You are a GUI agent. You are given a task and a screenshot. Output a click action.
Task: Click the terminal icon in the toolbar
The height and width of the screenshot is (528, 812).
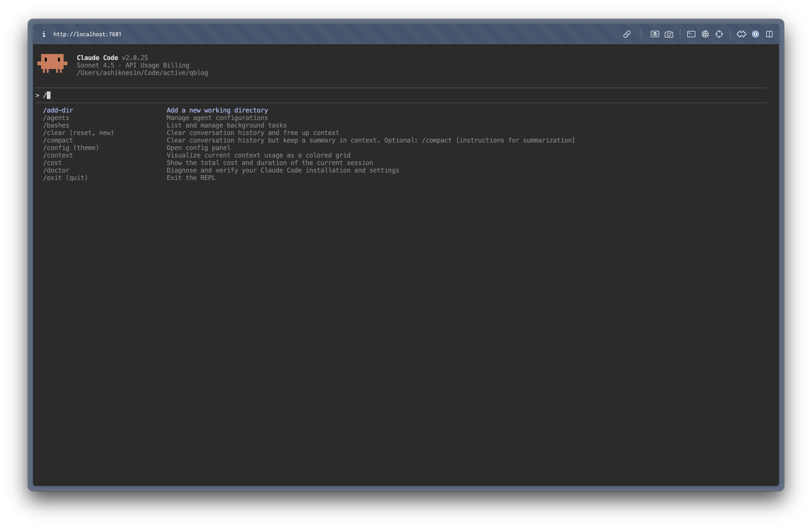pos(691,34)
